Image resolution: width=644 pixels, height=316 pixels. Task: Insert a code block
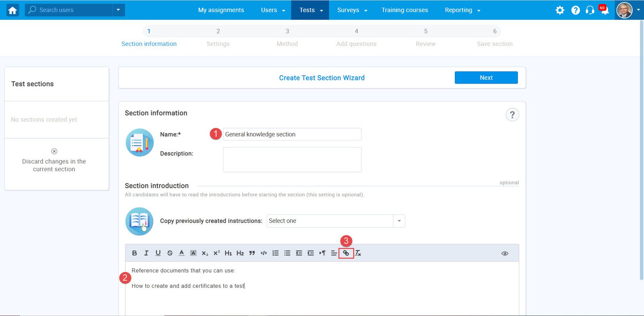click(264, 253)
